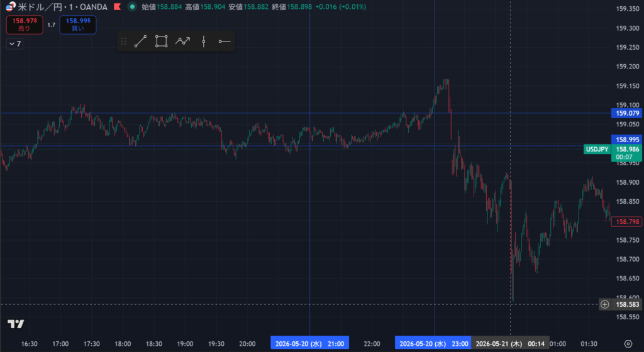Click the 17:00 time axis label
The image size is (644, 352).
pos(60,344)
